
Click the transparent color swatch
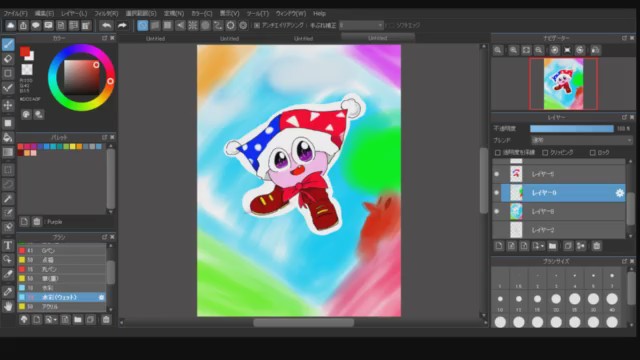(27, 69)
